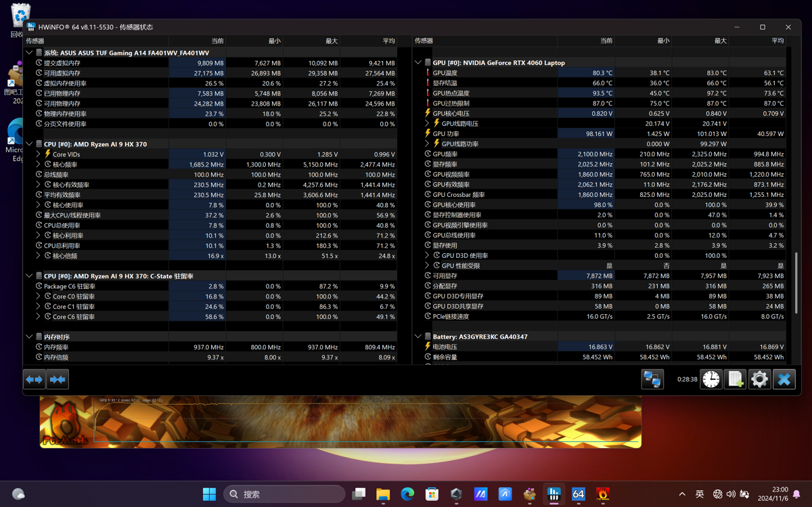Screen dimensions: 812x507
Task: Open the volume control in system tray
Action: (x=731, y=494)
